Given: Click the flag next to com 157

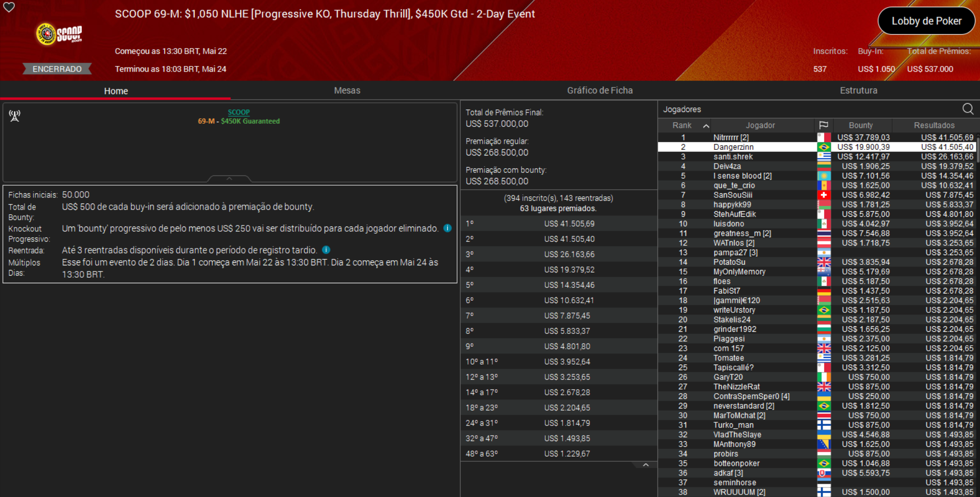Looking at the screenshot, I should [x=824, y=349].
